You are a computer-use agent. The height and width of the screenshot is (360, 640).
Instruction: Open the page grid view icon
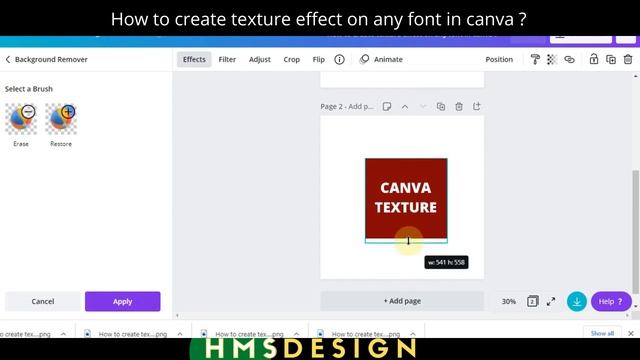532,301
